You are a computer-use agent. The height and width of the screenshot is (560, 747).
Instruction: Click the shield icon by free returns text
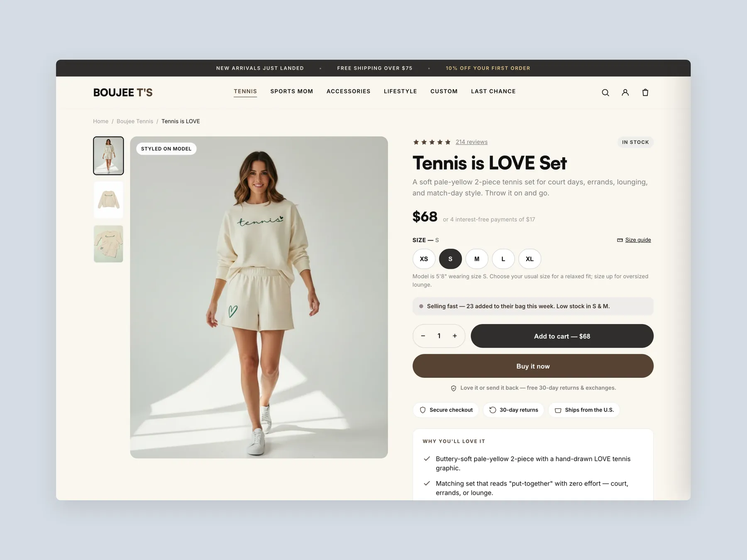click(454, 388)
